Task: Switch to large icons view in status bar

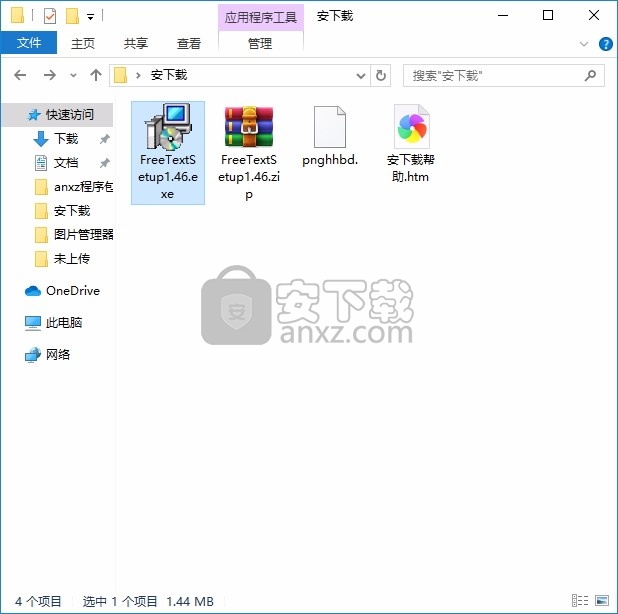Action: [x=602, y=601]
